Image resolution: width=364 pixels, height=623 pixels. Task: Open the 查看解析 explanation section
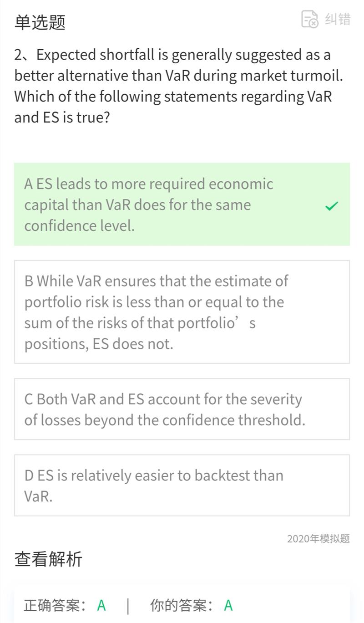pyautogui.click(x=48, y=559)
